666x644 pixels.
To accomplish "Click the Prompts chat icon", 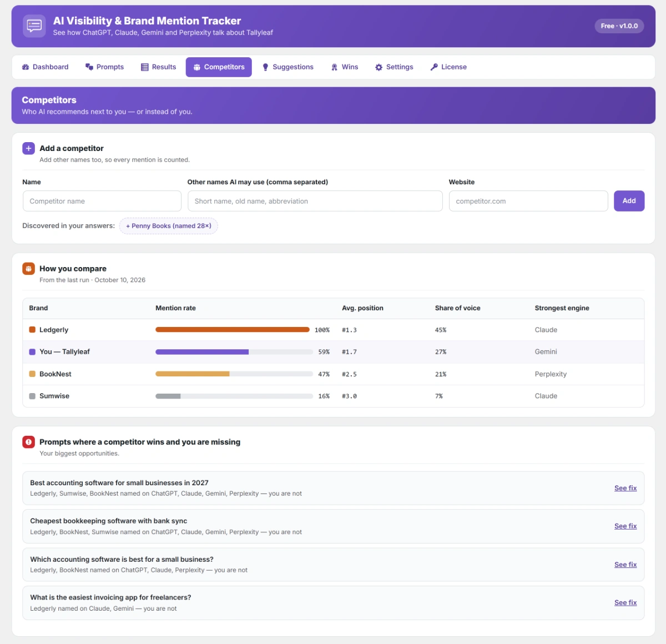I will 89,67.
